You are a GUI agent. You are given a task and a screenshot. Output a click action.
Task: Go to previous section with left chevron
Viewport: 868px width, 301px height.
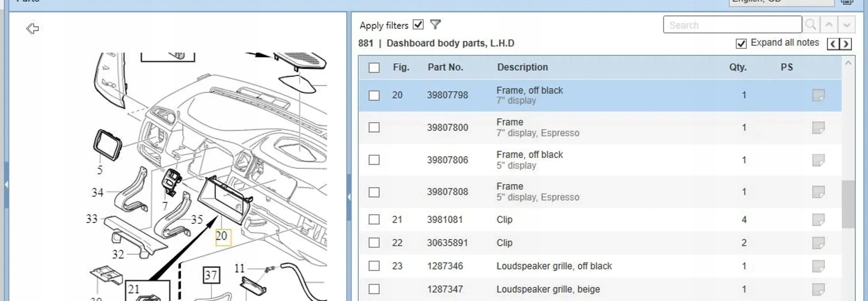tap(833, 44)
